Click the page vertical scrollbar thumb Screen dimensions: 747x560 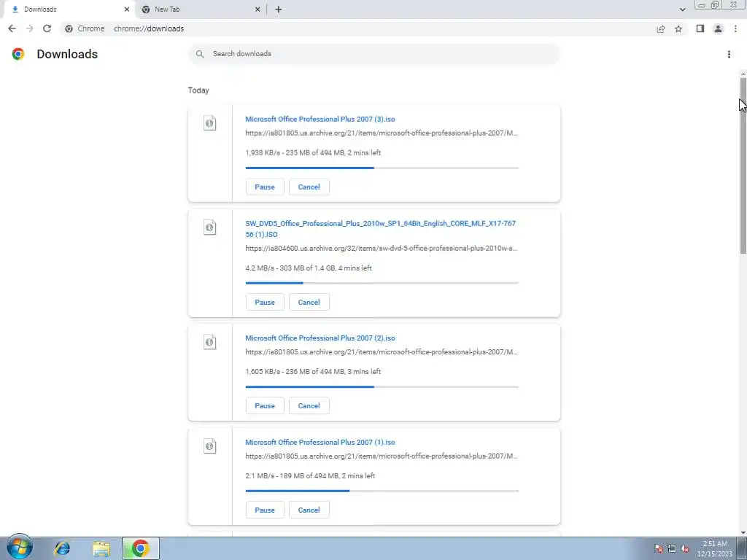point(743,166)
